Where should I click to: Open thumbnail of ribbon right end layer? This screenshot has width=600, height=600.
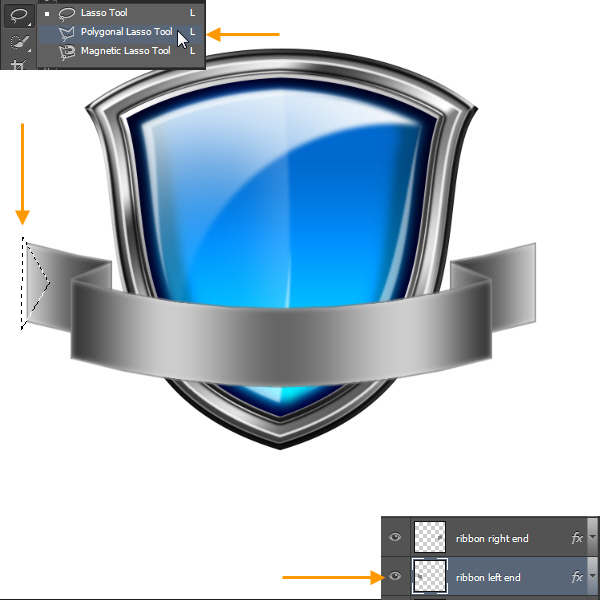[430, 537]
